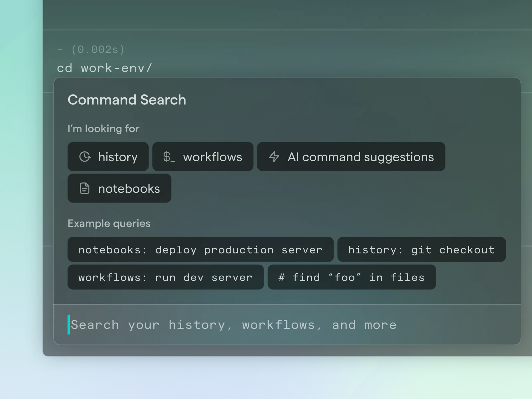Click the Command Search panel title
The image size is (532, 399).
pos(127,100)
